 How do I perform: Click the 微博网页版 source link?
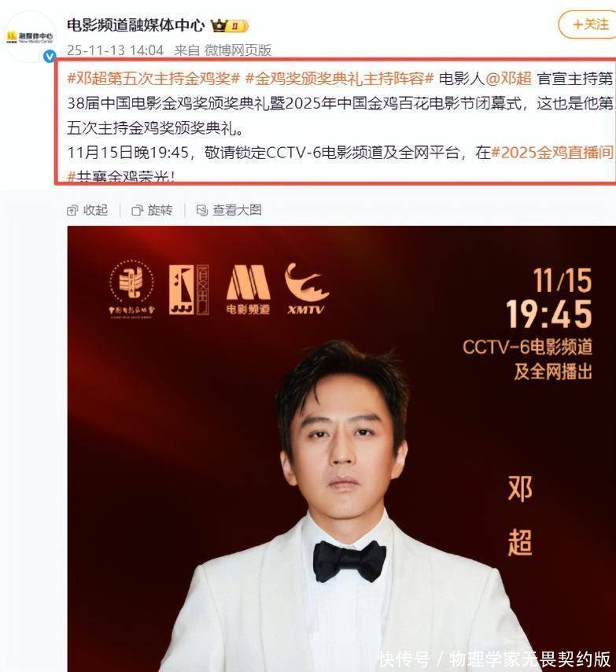(238, 50)
